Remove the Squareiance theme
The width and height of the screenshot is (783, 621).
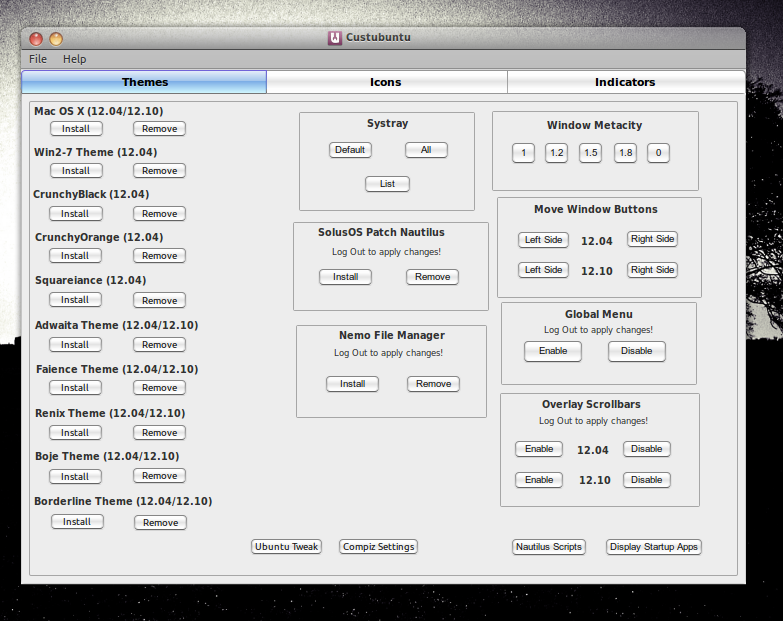click(x=159, y=301)
